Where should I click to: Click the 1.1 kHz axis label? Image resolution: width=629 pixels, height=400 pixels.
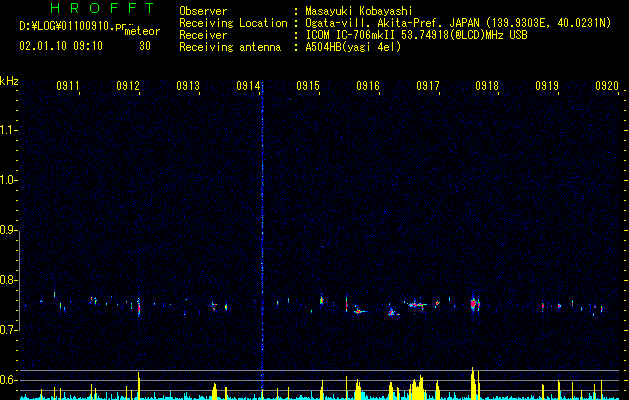point(8,130)
